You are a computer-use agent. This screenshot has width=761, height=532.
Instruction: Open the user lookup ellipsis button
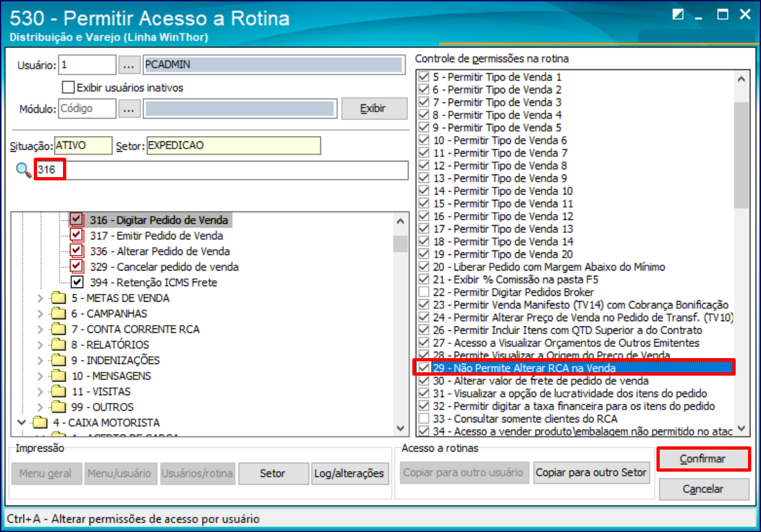click(129, 65)
